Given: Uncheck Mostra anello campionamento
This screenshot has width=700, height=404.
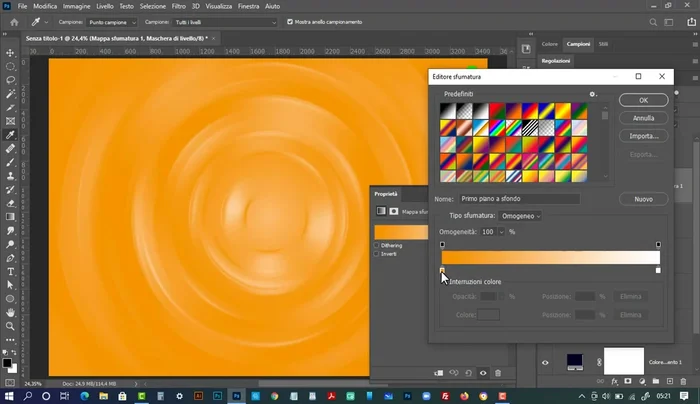Looking at the screenshot, I should point(289,21).
